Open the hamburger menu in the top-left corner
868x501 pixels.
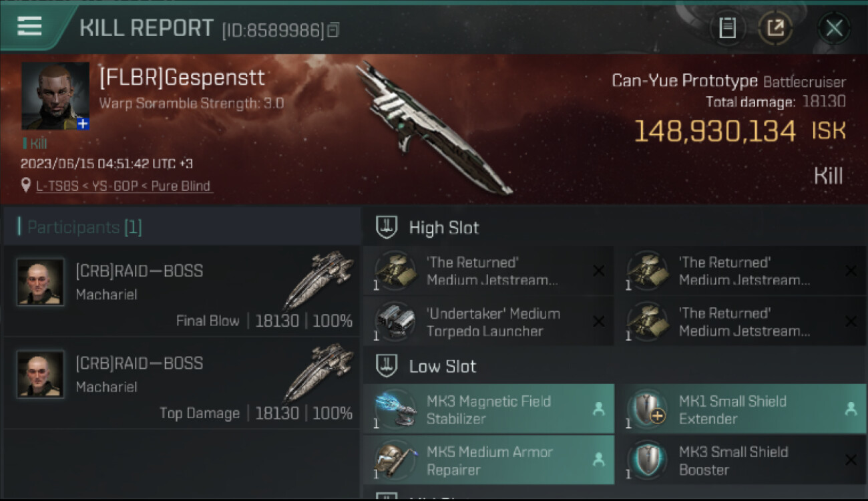tap(29, 26)
